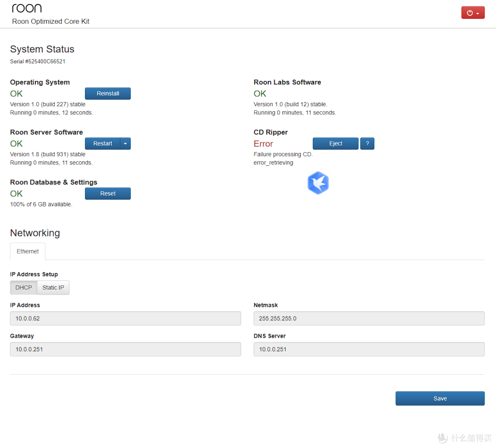Click the IP Address Setup label

click(34, 274)
